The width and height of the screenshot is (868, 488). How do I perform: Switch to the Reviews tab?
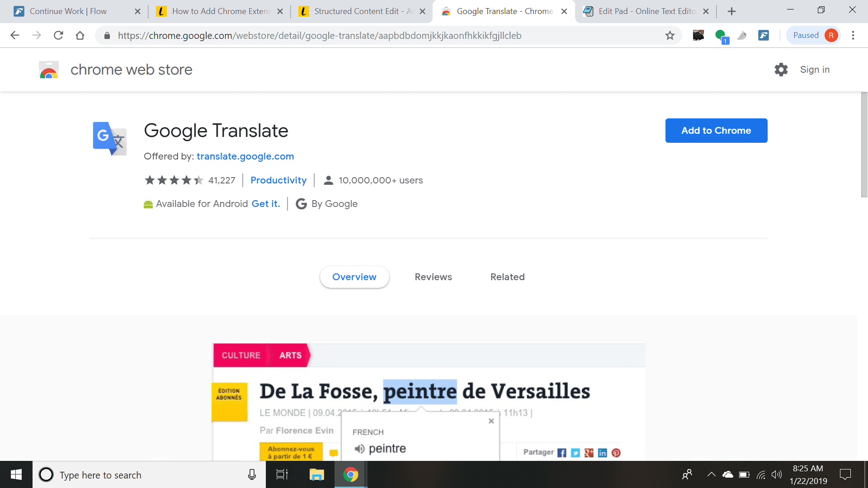click(433, 277)
